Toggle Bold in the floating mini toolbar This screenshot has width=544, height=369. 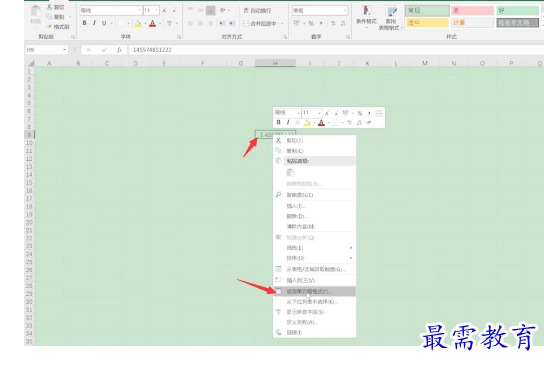pos(278,122)
